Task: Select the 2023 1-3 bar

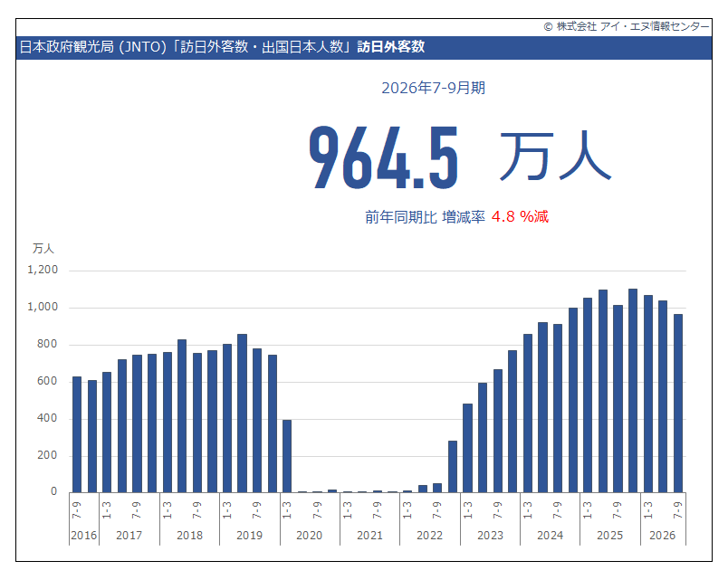Action: click(467, 448)
